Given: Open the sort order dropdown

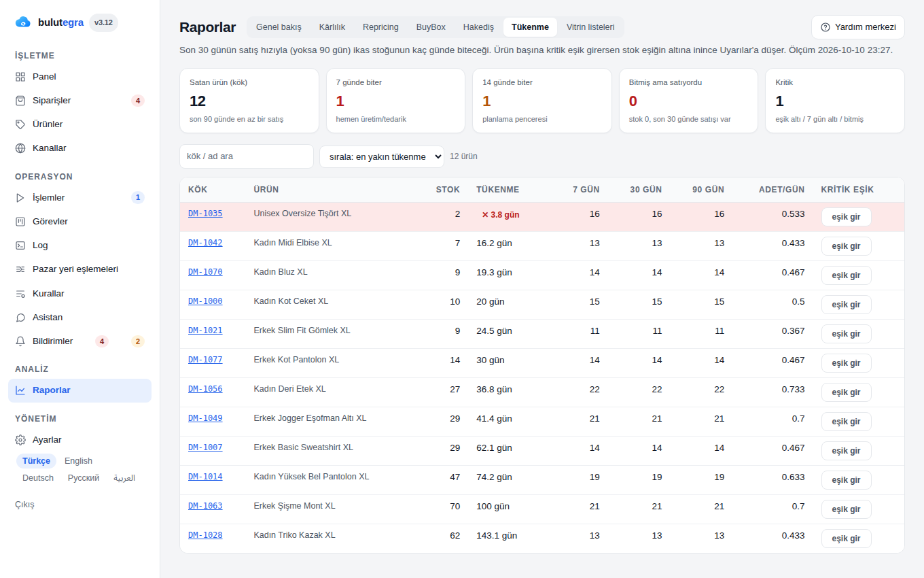Looking at the screenshot, I should (x=382, y=156).
